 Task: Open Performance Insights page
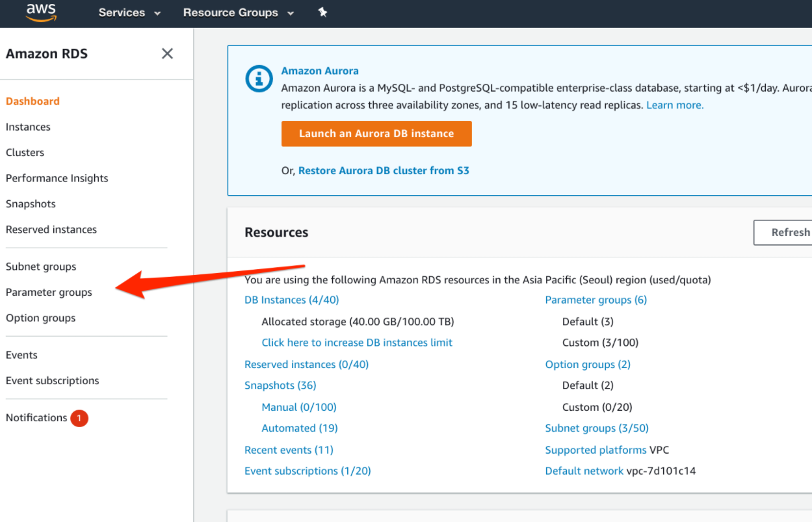point(57,178)
